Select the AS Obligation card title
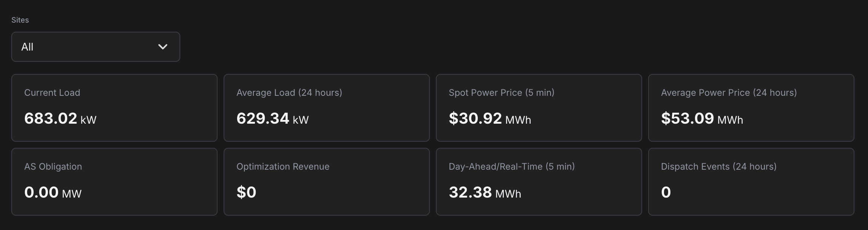 coord(53,167)
